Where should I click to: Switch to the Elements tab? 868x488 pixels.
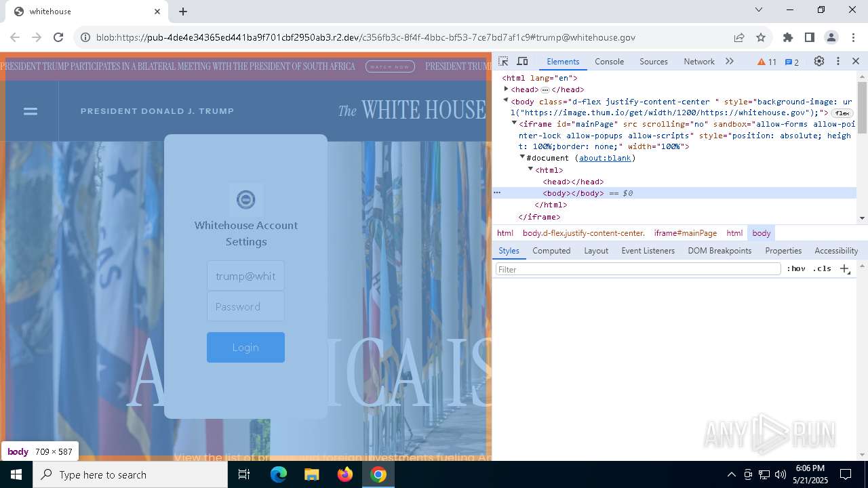coord(563,61)
